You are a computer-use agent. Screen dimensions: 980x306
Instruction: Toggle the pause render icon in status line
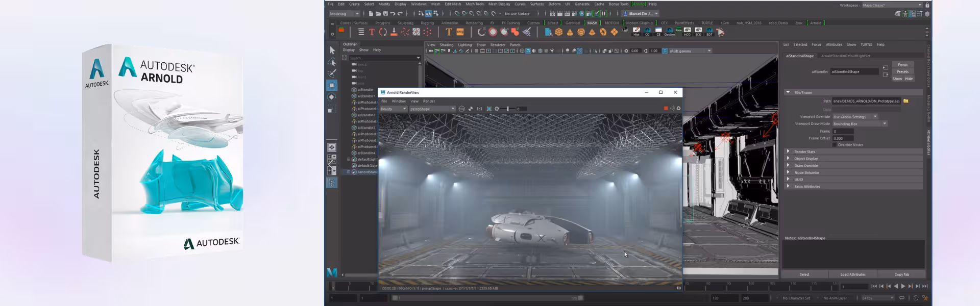click(603, 14)
